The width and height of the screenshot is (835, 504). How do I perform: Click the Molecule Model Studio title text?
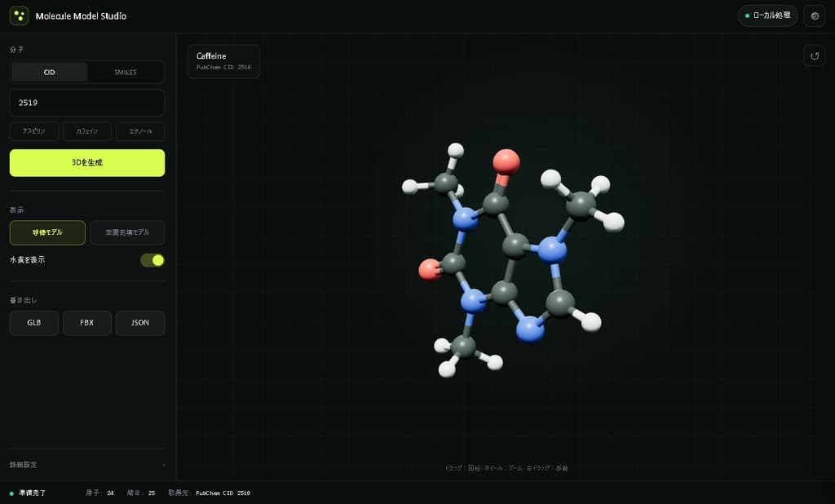coord(81,16)
